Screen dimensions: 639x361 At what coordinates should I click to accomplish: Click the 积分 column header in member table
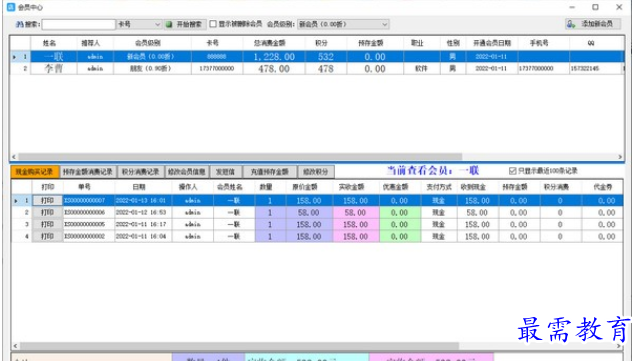(x=321, y=43)
